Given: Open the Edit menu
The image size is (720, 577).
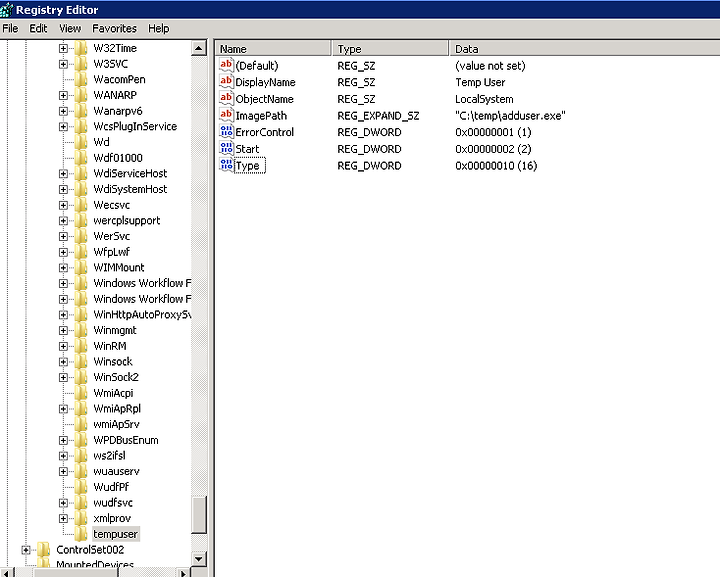Looking at the screenshot, I should tap(38, 28).
